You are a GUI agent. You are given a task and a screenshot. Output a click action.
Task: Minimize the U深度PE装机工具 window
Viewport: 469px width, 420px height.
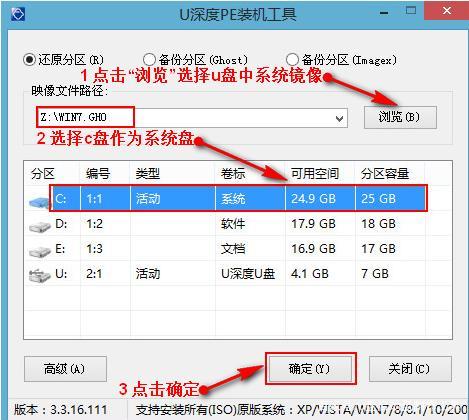click(384, 13)
